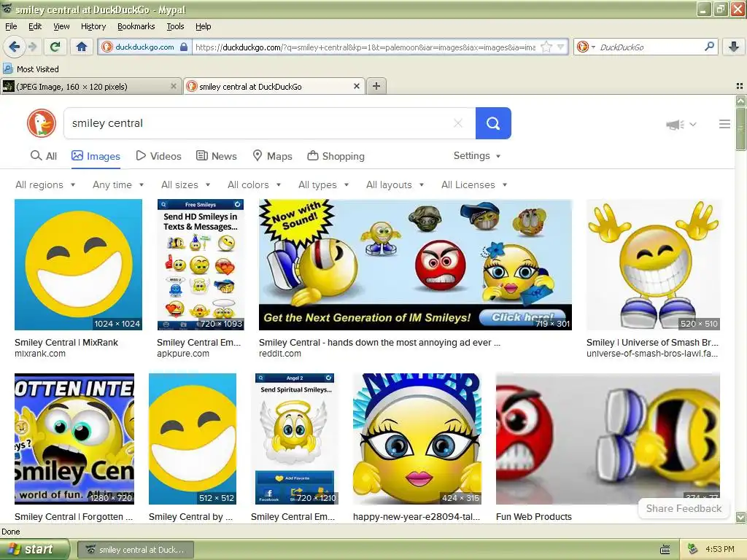Close the JPEG Image tab
The height and width of the screenshot is (560, 747).
pyautogui.click(x=174, y=86)
